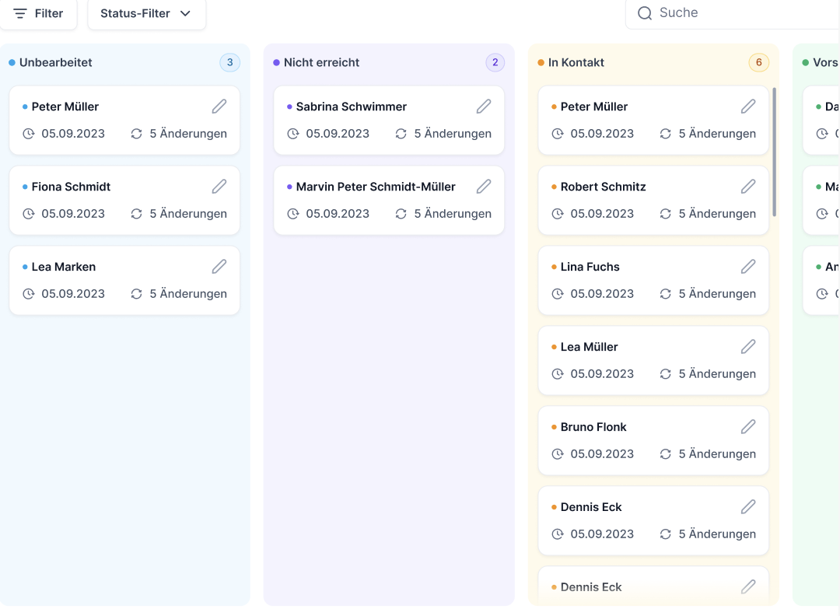Click refresh icon on Lina Fuchs card
This screenshot has height=616, width=840.
(665, 293)
